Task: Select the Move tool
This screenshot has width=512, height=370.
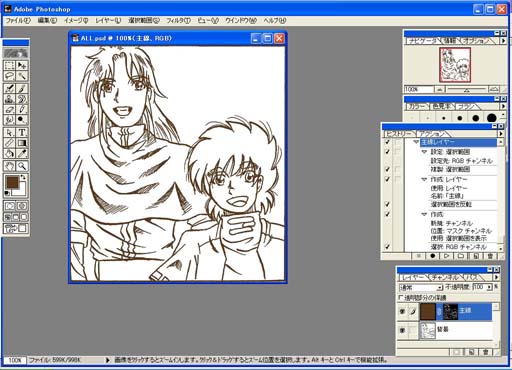Action: tap(22, 65)
